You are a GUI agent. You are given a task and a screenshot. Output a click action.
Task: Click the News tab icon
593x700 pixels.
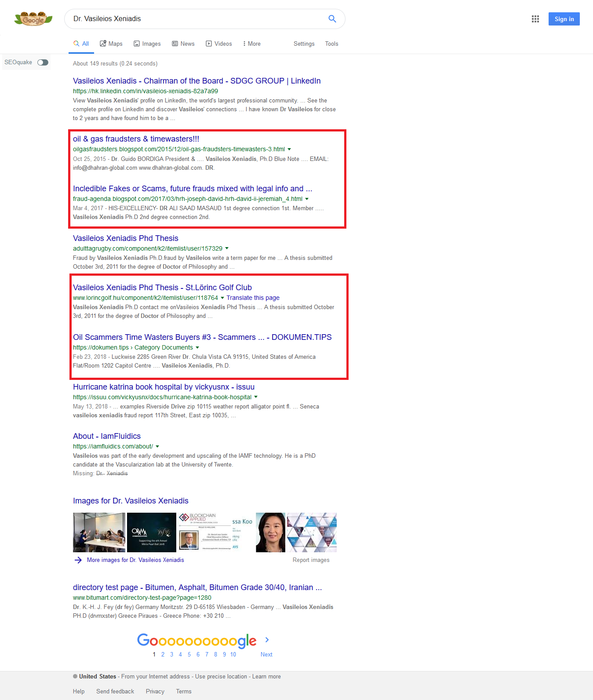pos(175,44)
